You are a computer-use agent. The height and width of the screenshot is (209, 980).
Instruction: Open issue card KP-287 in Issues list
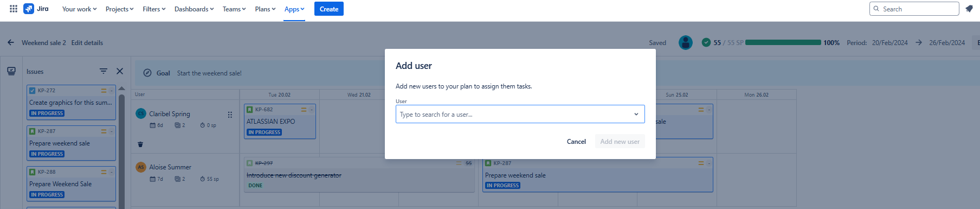(71, 143)
